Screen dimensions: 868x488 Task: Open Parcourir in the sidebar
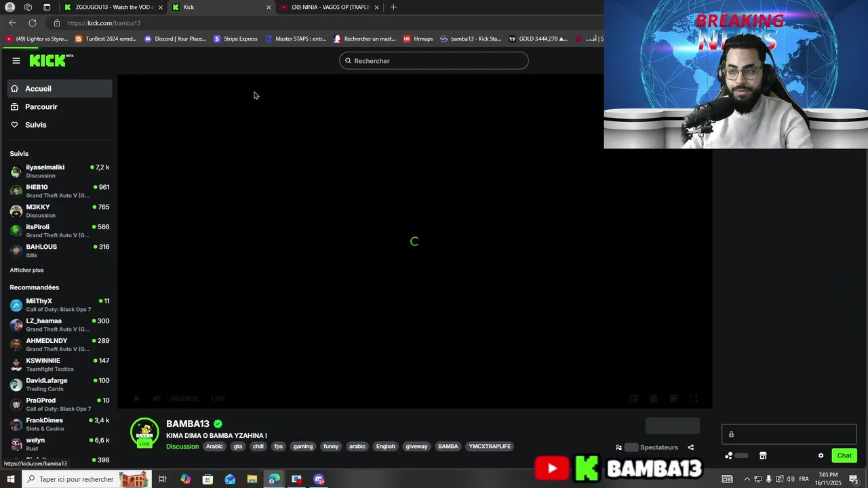pyautogui.click(x=60, y=106)
